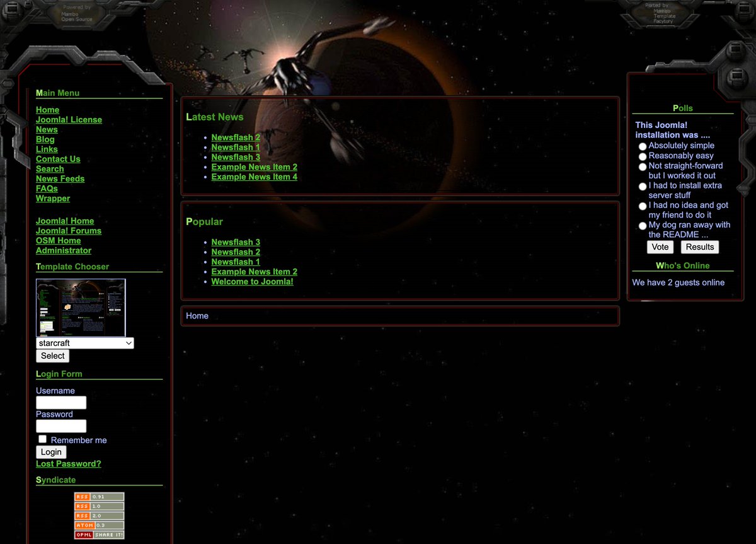Open the Search menu item
This screenshot has height=544, width=756.
click(50, 169)
